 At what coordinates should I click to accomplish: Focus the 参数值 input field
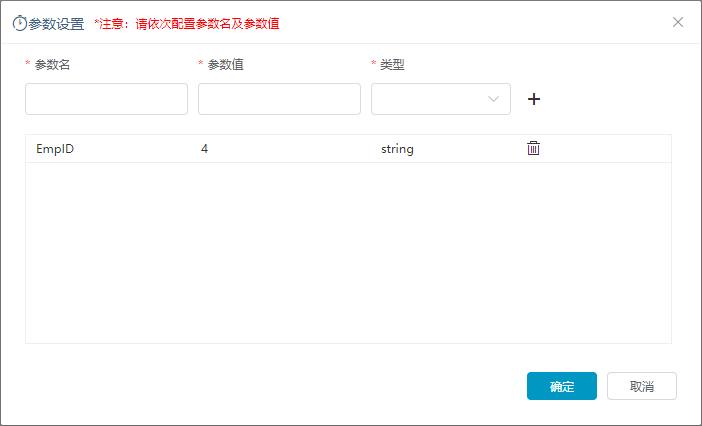tap(279, 99)
